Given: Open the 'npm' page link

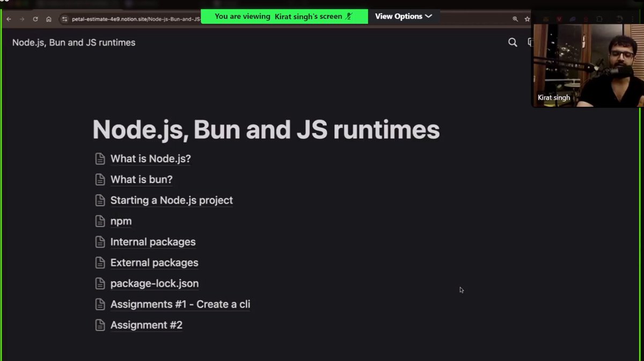Looking at the screenshot, I should 121,221.
